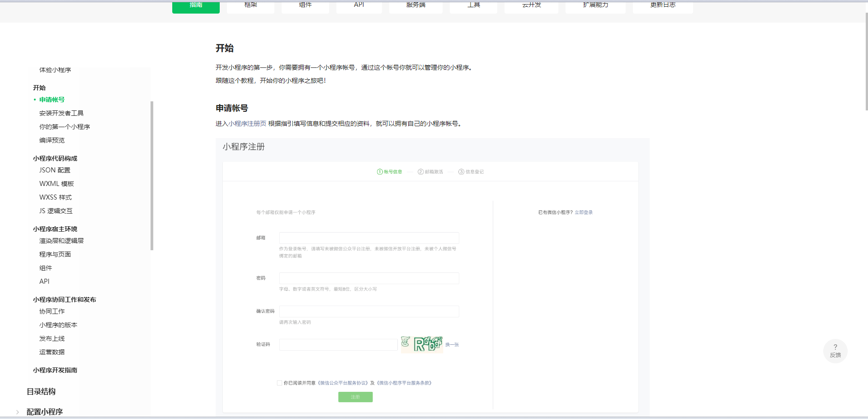Select WXML 模板 in the sidebar
The height and width of the screenshot is (419, 868).
[56, 183]
